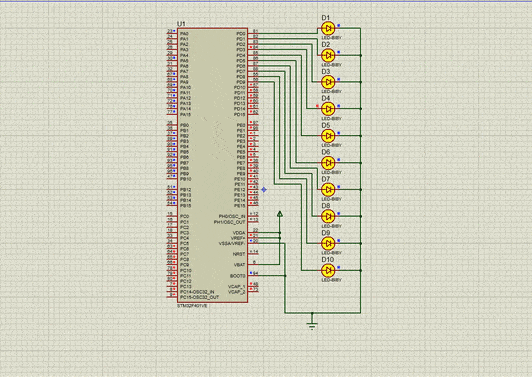Select the power terminal arrow
The image size is (532, 377).
pyautogui.click(x=280, y=214)
